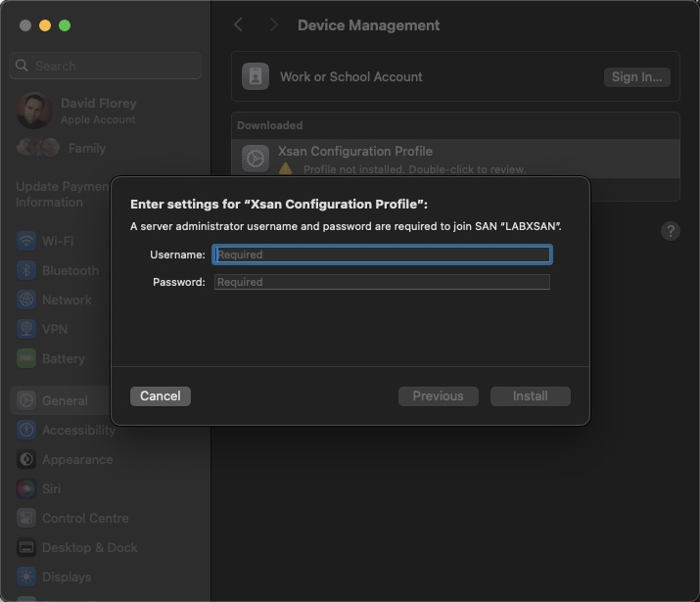Select Control Centre icon
The width and height of the screenshot is (700, 602).
coord(26,518)
